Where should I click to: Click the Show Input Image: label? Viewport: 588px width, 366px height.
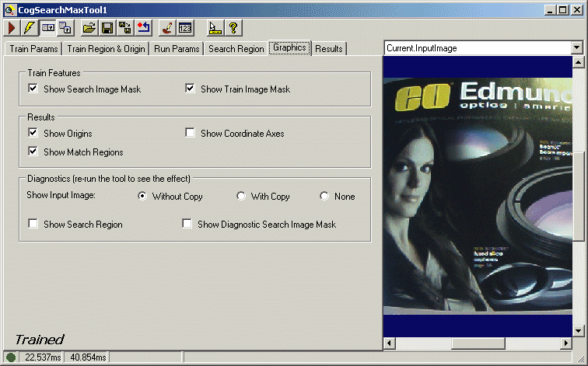click(61, 195)
